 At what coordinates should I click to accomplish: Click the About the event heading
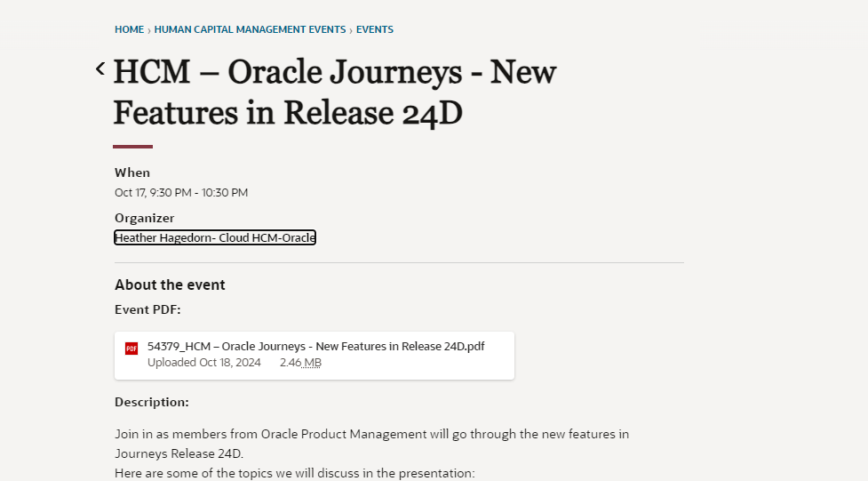click(x=170, y=285)
